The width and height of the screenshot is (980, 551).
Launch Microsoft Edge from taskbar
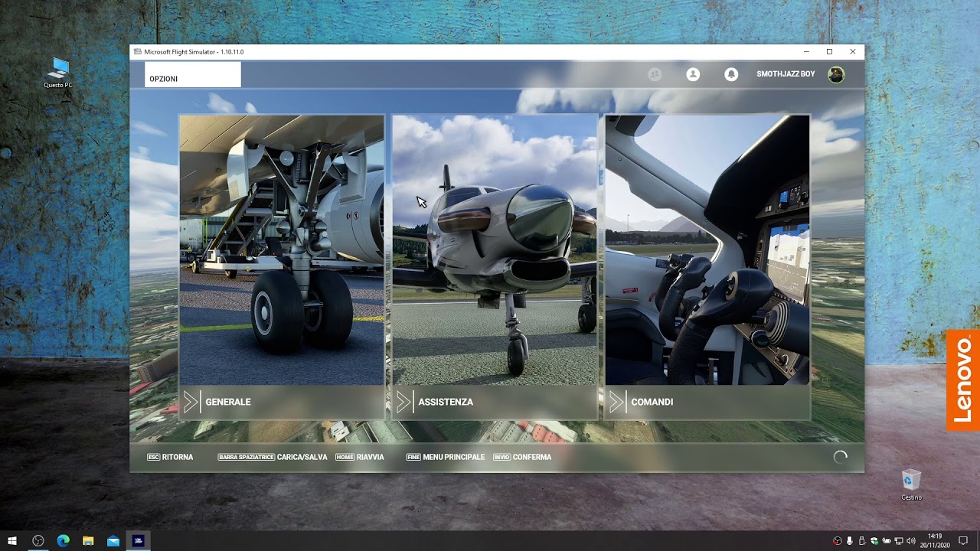(64, 541)
